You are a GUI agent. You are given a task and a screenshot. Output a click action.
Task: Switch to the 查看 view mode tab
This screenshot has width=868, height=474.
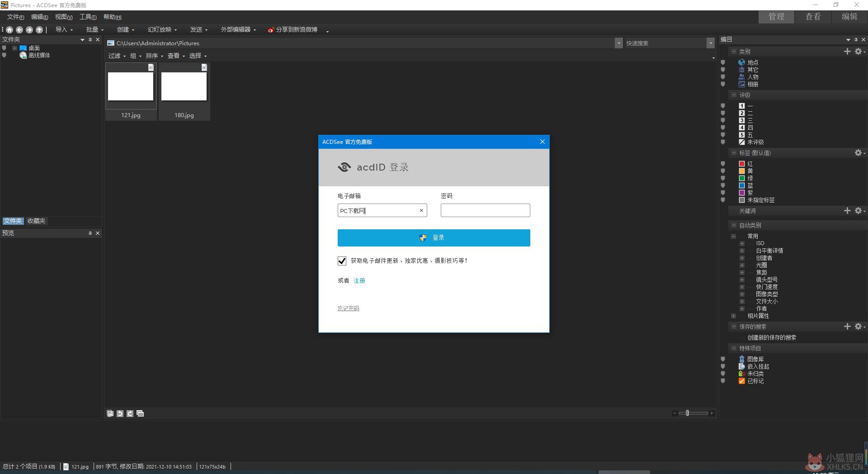tap(813, 17)
